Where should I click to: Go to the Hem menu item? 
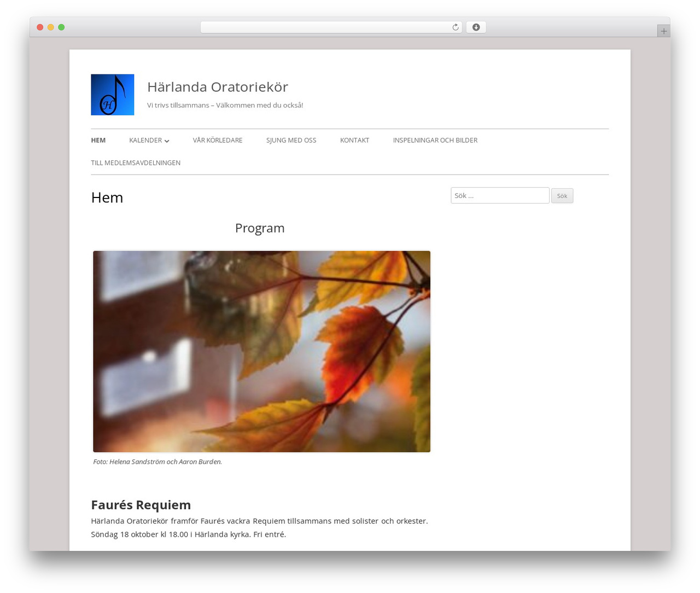98,141
